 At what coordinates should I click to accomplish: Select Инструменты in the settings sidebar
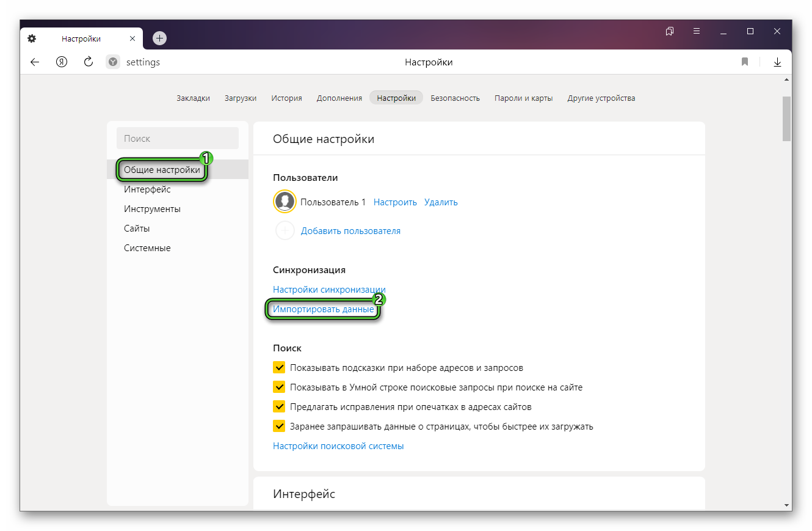(x=152, y=209)
